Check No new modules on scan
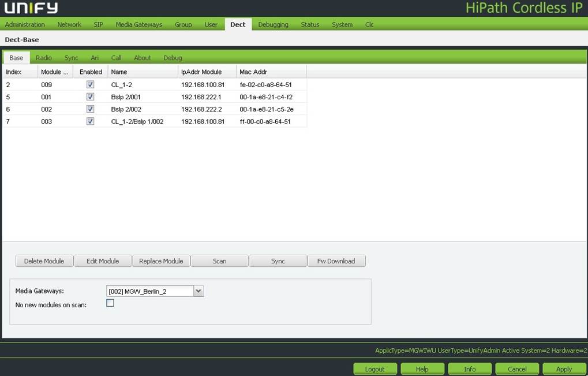The image size is (588, 376). (x=110, y=303)
